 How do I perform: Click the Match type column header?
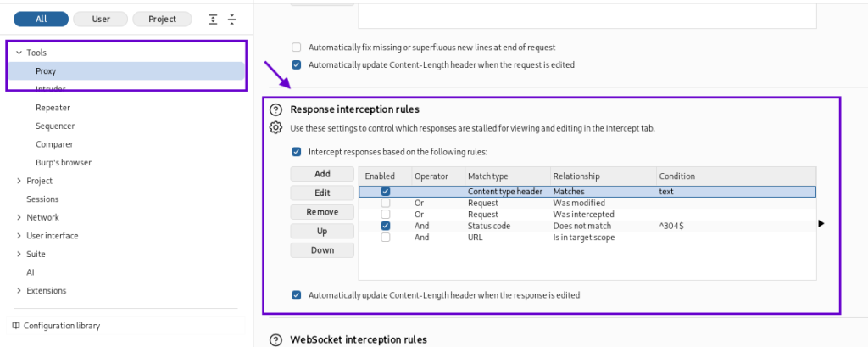pyautogui.click(x=507, y=176)
